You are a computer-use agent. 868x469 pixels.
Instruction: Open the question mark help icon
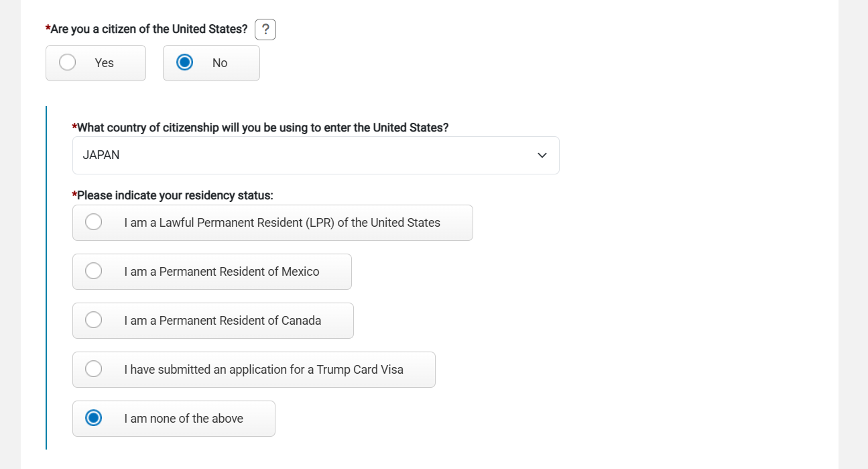tap(265, 30)
